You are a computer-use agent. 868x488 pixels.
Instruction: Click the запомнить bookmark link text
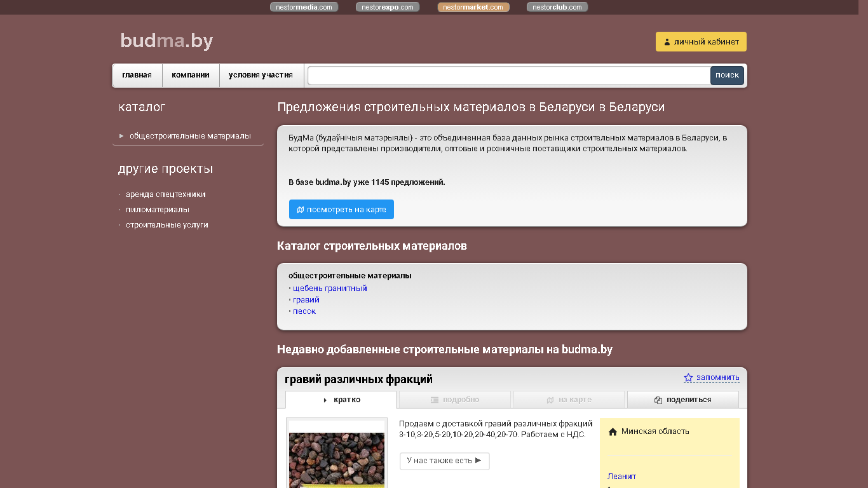(x=718, y=377)
